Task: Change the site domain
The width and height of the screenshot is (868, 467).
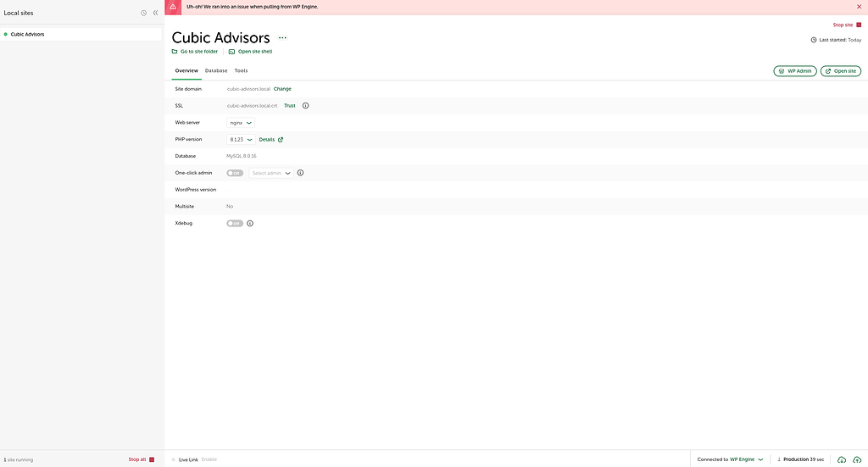Action: (282, 89)
